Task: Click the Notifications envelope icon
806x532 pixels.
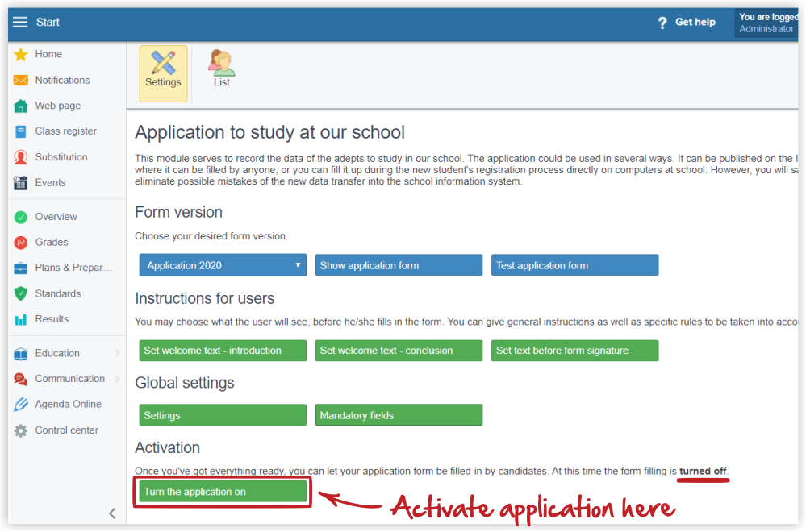Action: [x=20, y=80]
